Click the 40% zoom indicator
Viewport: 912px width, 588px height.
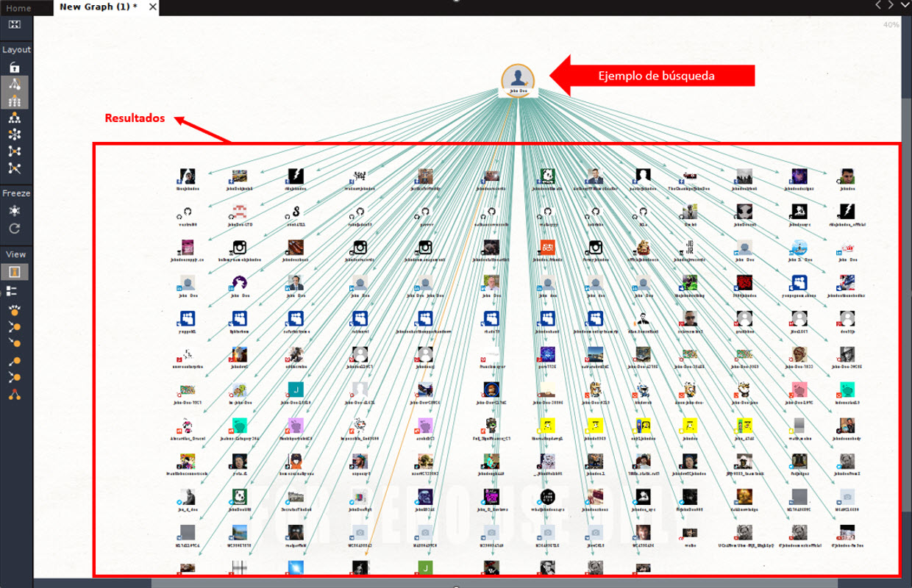point(891,25)
